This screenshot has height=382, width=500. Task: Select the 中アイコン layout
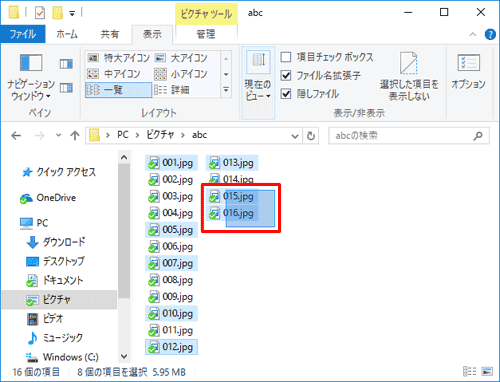click(114, 74)
